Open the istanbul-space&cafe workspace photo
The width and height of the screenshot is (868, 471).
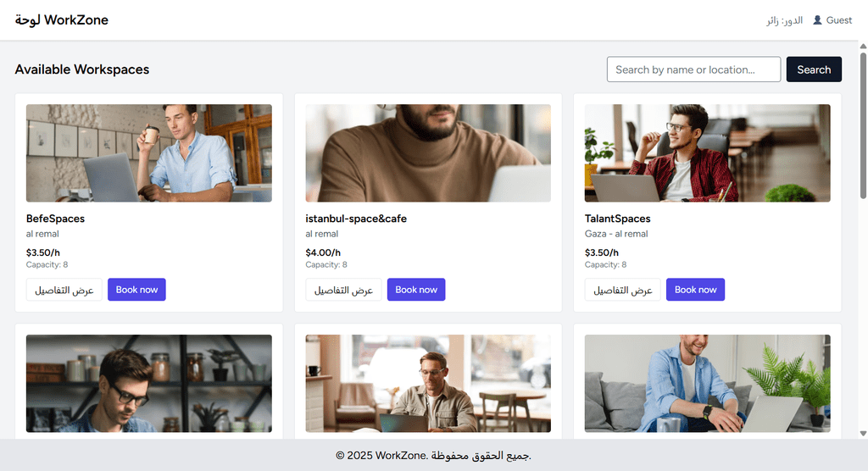(x=428, y=153)
